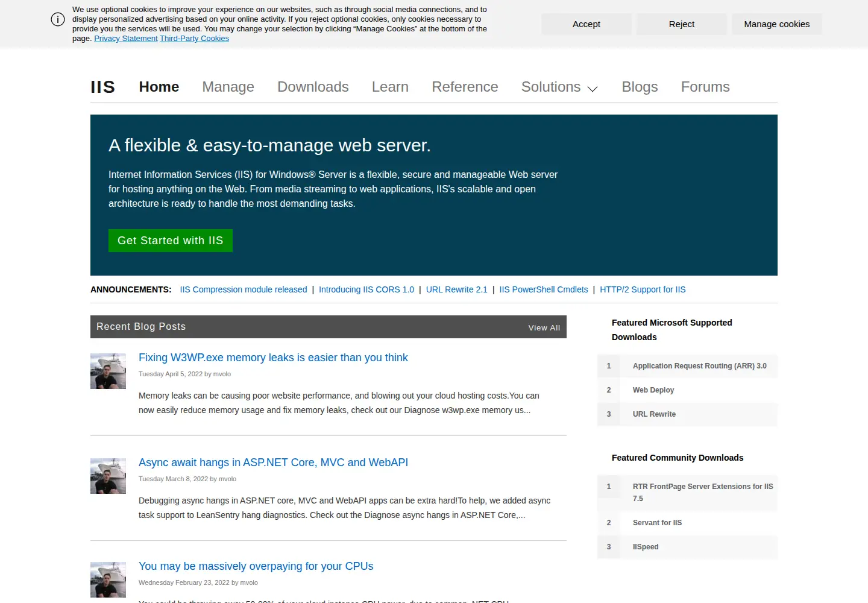868x603 pixels.
Task: Open the Forums nav item
Action: pos(705,87)
